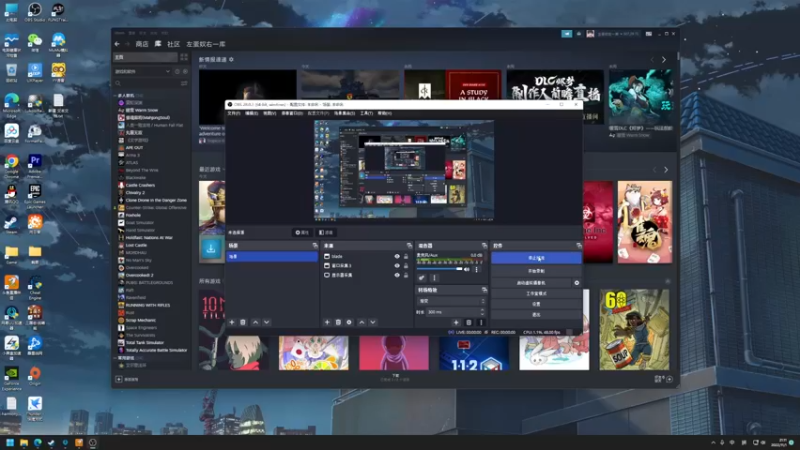Next arrow in Steam recent games row
800x450 pixels.
click(x=666, y=169)
